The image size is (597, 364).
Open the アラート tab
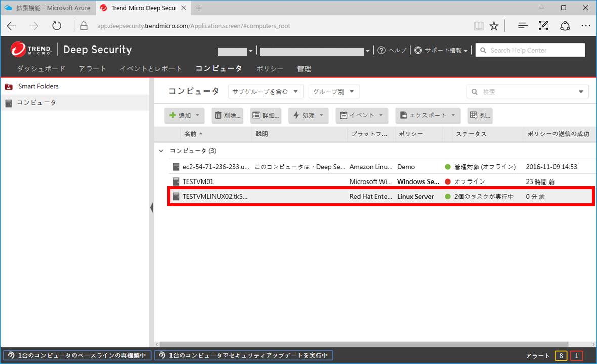coord(93,68)
